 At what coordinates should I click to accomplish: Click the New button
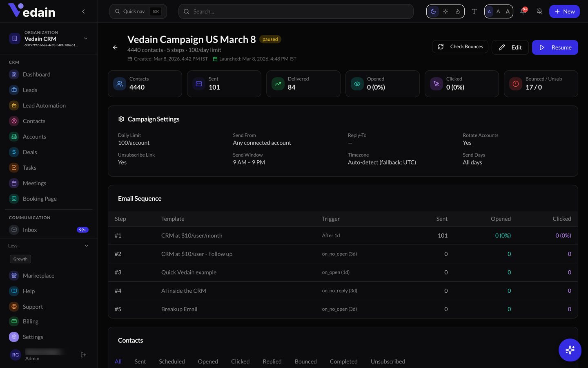[x=564, y=11]
